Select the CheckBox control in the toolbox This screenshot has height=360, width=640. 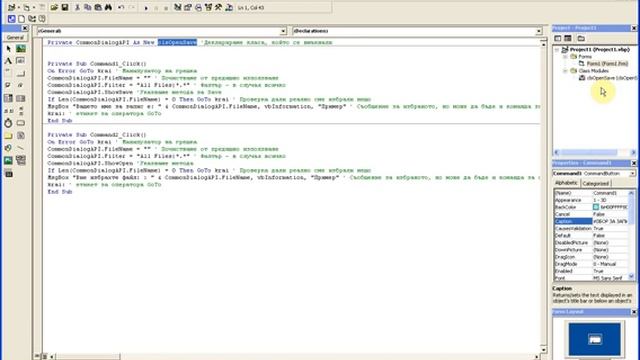click(9, 85)
